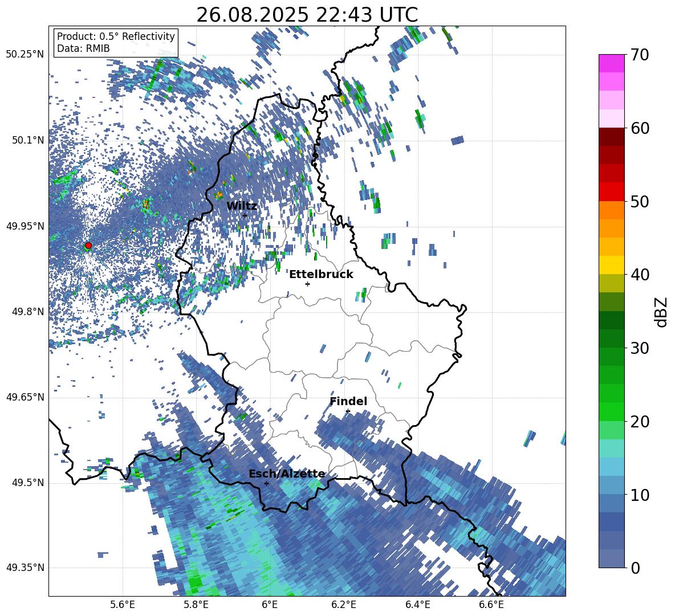Click the 'Product: 0.5° Reflectivity' text

pos(116,36)
